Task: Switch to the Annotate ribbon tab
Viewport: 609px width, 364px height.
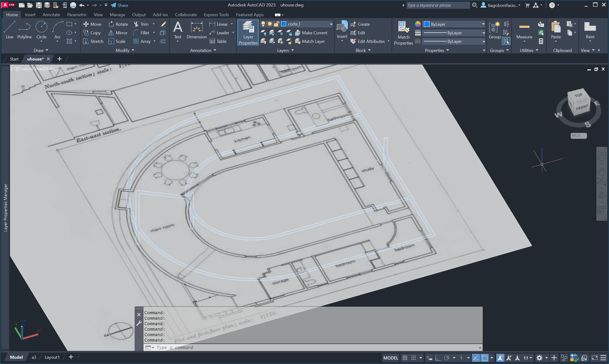Action: (x=51, y=15)
